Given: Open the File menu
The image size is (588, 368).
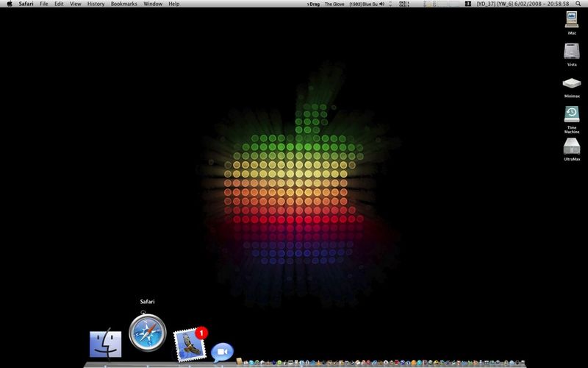Looking at the screenshot, I should [44, 4].
